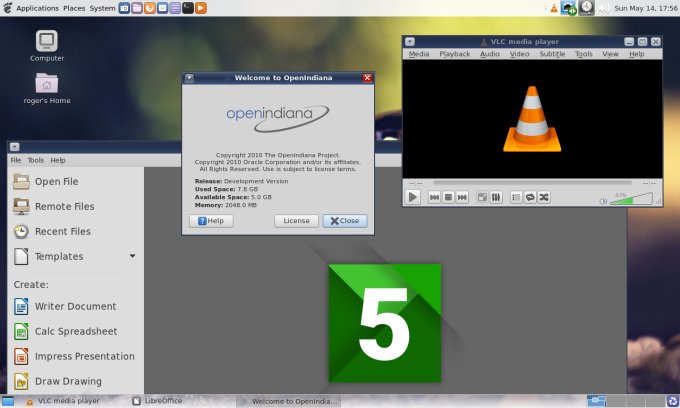Create a new Writer Document

tap(75, 306)
